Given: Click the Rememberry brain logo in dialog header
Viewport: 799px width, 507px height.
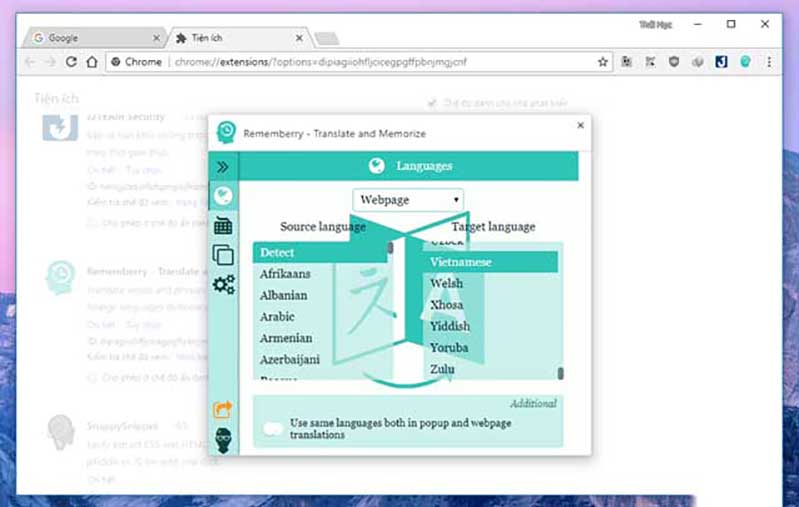Looking at the screenshot, I should [226, 132].
